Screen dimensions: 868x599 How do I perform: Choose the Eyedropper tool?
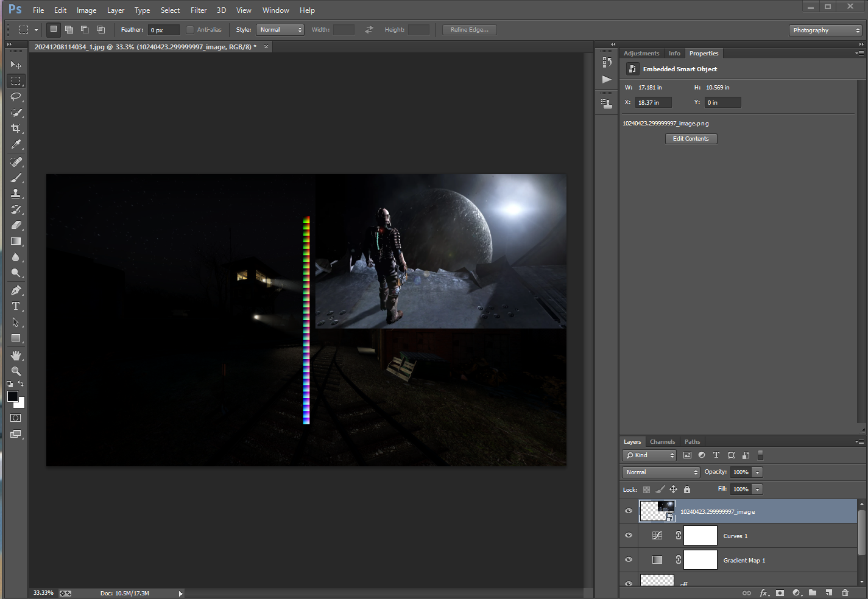pyautogui.click(x=16, y=144)
